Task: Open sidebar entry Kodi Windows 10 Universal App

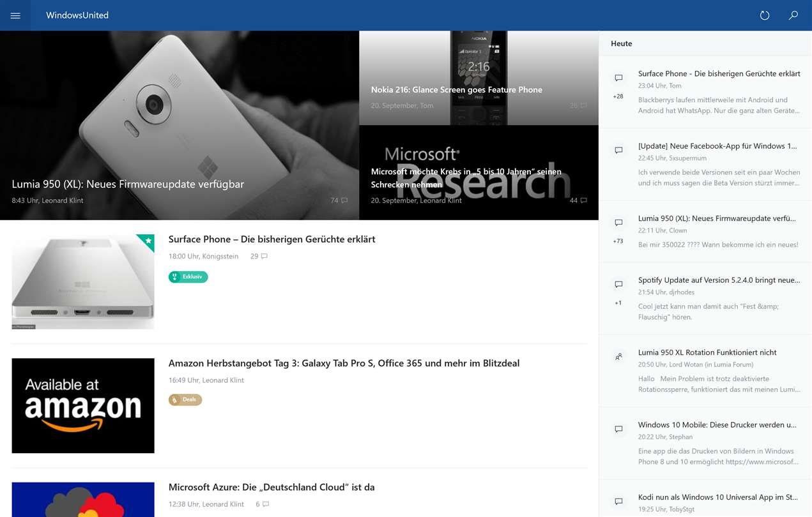Action: click(718, 497)
